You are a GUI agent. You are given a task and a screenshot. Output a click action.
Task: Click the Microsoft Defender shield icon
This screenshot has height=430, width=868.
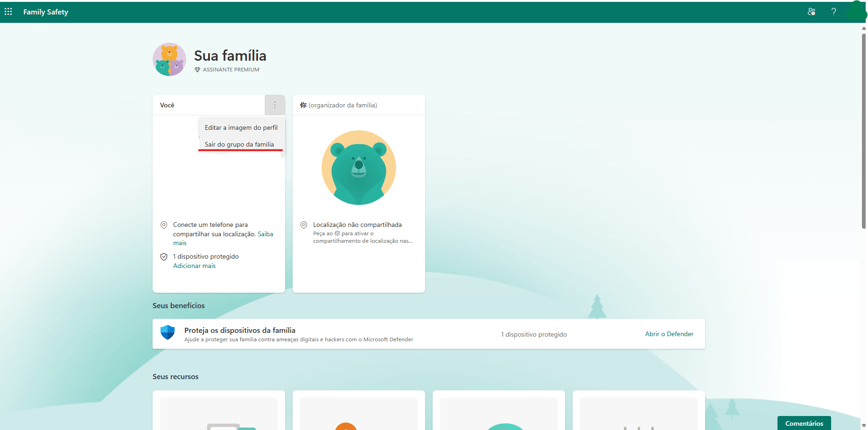point(168,332)
